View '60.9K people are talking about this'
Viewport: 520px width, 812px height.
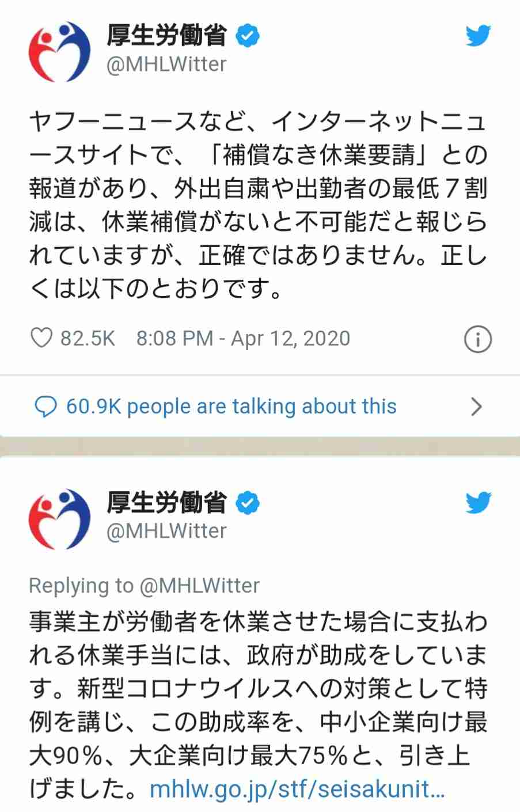231,407
